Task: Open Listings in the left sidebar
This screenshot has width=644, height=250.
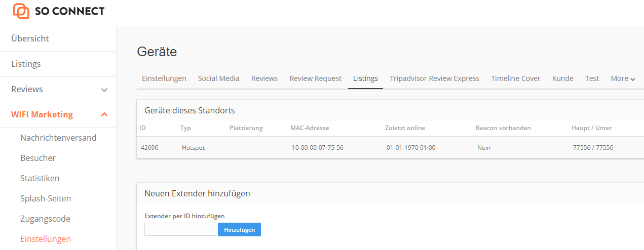Action: coord(26,64)
